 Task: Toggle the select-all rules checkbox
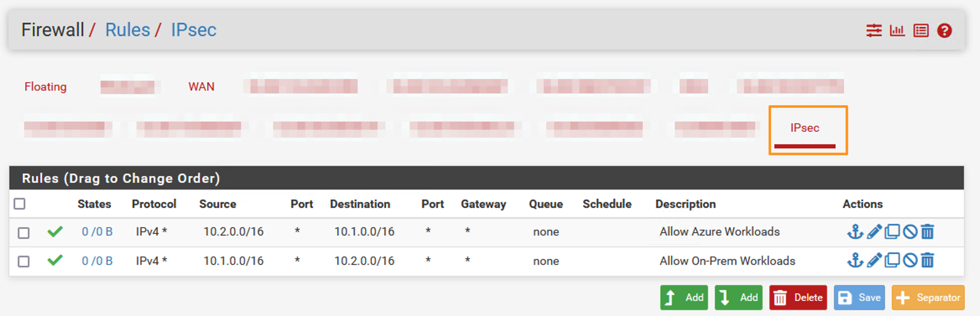[x=20, y=204]
